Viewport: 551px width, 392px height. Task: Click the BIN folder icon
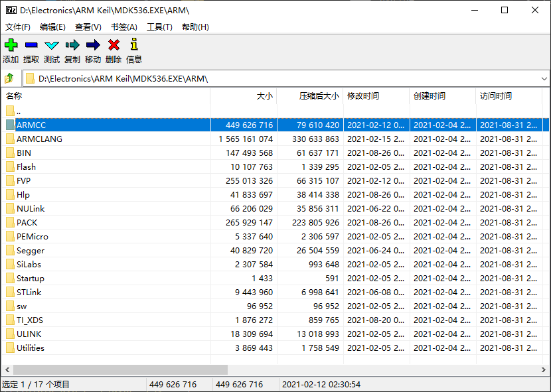tap(10, 153)
